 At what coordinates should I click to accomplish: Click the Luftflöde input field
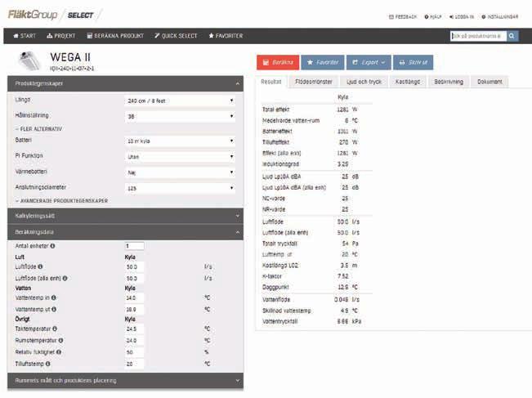[x=134, y=267]
